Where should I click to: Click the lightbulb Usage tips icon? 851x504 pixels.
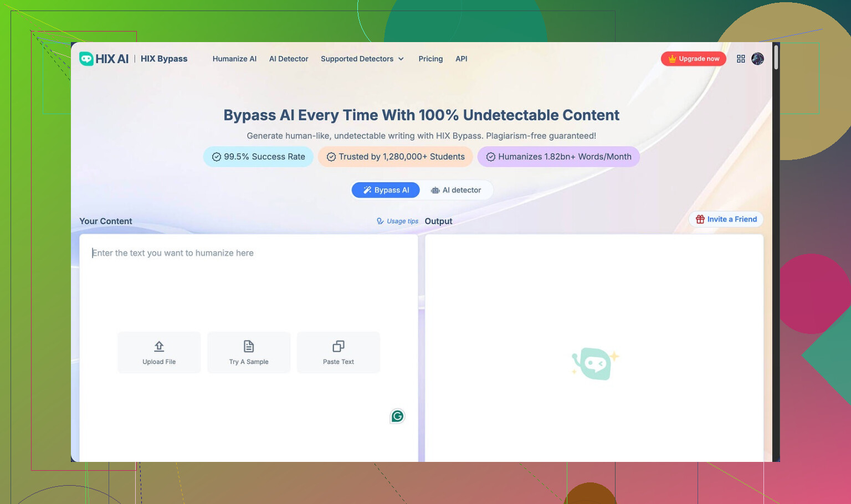click(380, 221)
